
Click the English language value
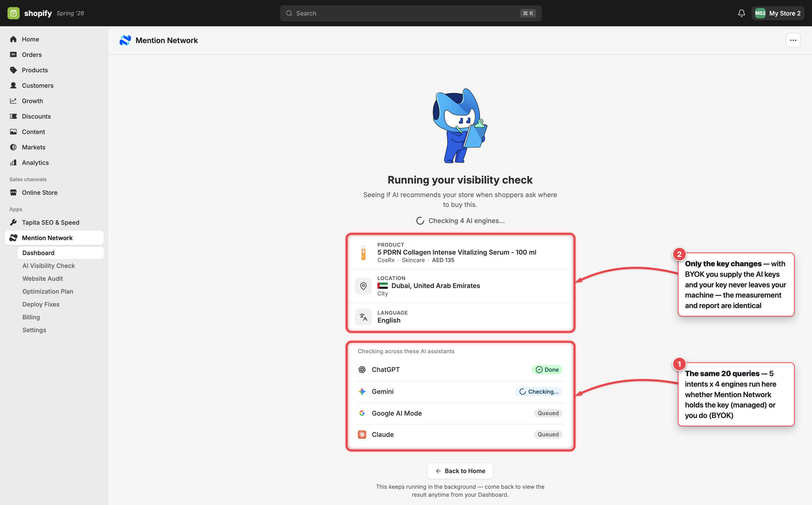(x=389, y=320)
